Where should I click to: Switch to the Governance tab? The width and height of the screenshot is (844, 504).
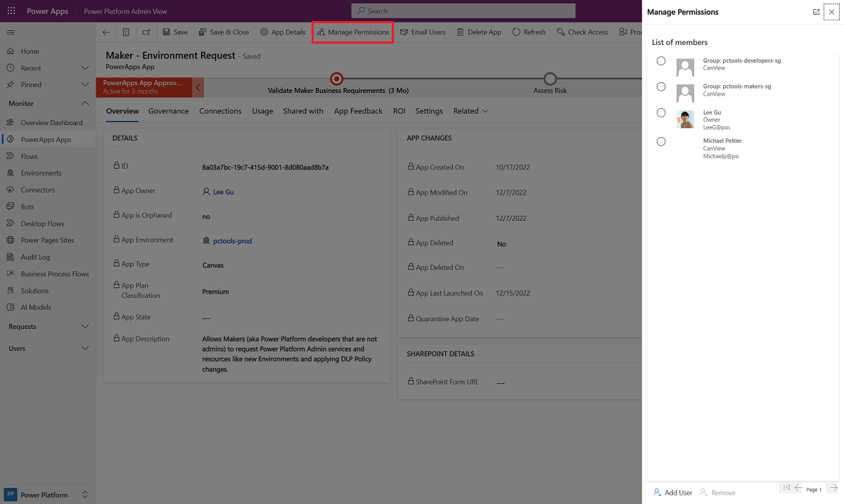pos(168,111)
